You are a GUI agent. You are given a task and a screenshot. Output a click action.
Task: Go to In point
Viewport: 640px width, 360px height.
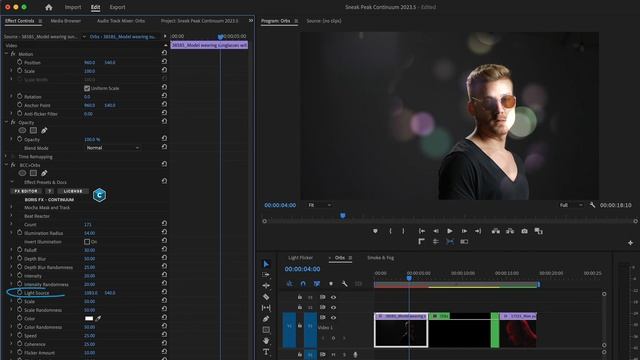pos(422,231)
